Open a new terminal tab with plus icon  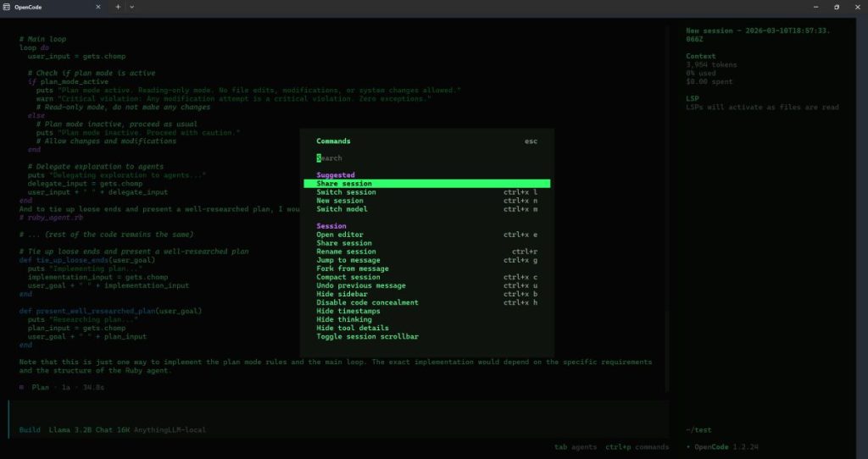click(118, 7)
